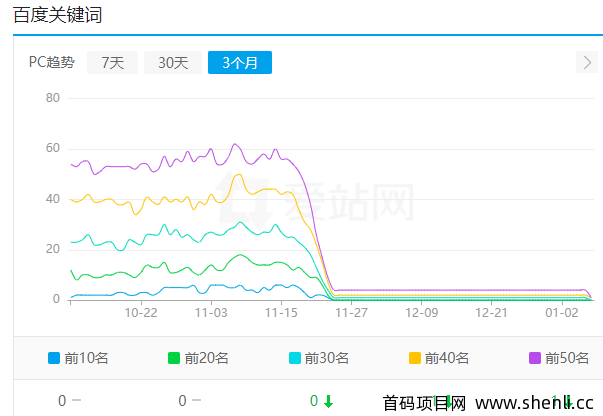The width and height of the screenshot is (603, 416).
Task: Select the 3个月 time range tab
Action: 240,62
